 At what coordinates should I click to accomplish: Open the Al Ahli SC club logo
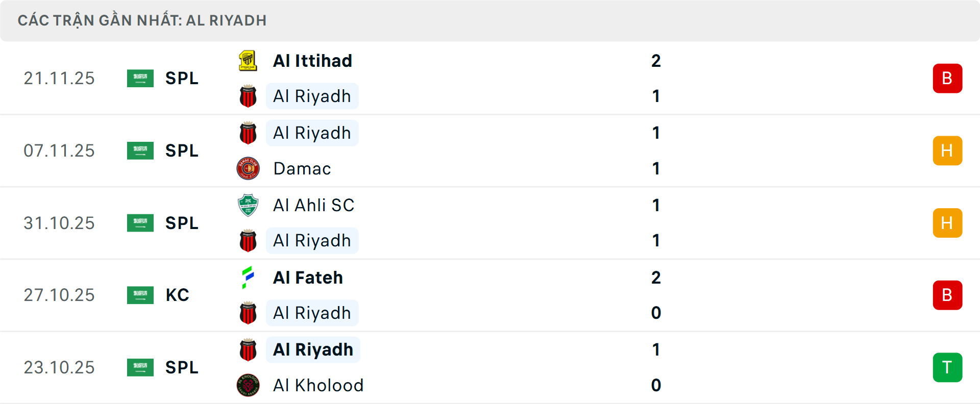(x=248, y=205)
